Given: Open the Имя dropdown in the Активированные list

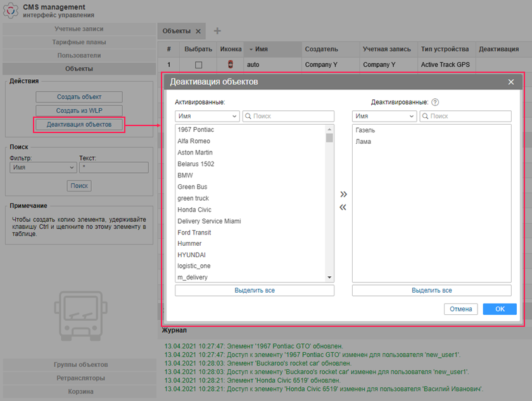Looking at the screenshot, I should point(207,117).
